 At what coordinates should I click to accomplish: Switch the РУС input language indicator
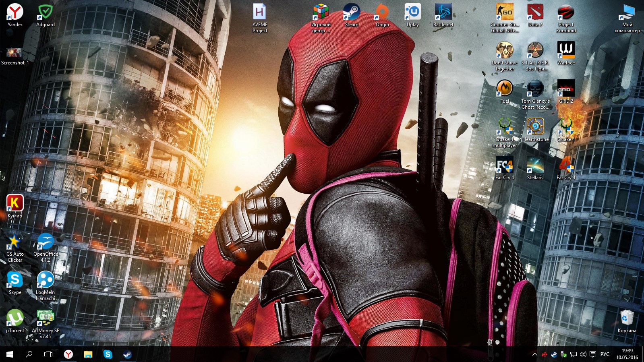point(605,354)
